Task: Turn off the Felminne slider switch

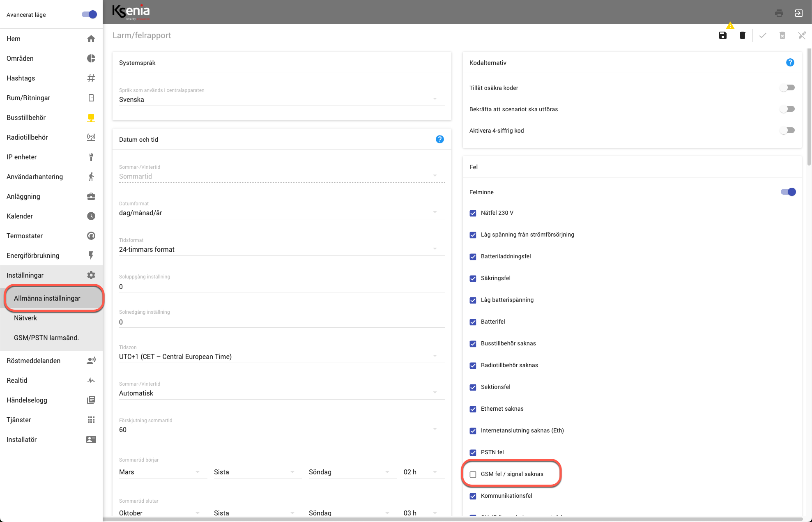Action: (x=788, y=192)
